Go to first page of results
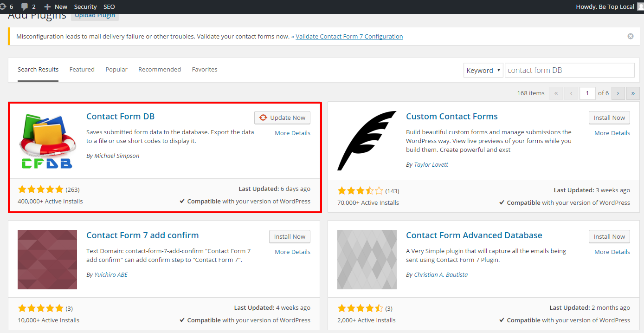The image size is (644, 333). pos(556,93)
